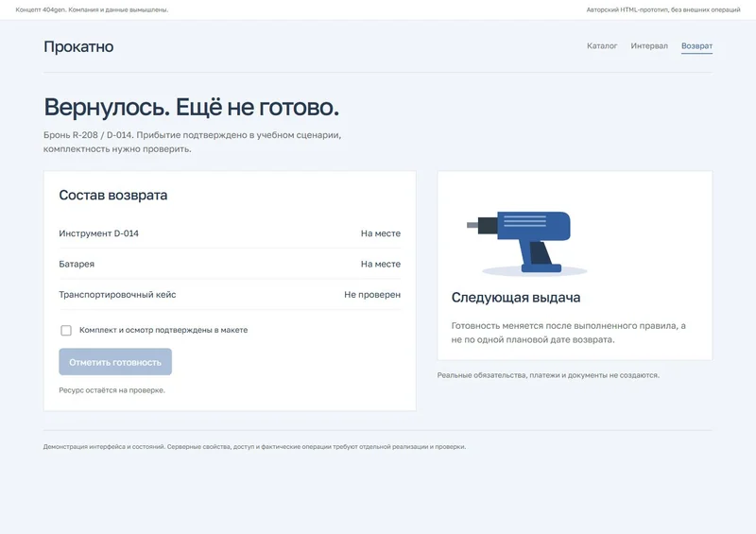The width and height of the screenshot is (756, 534).
Task: Click the Прокатно logo
Action: [x=78, y=47]
